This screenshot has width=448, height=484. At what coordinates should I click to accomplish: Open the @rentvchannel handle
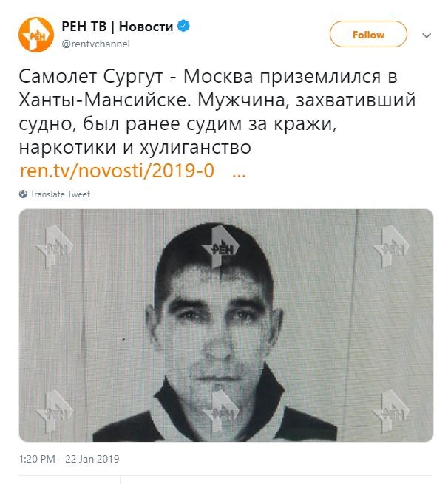coord(95,44)
